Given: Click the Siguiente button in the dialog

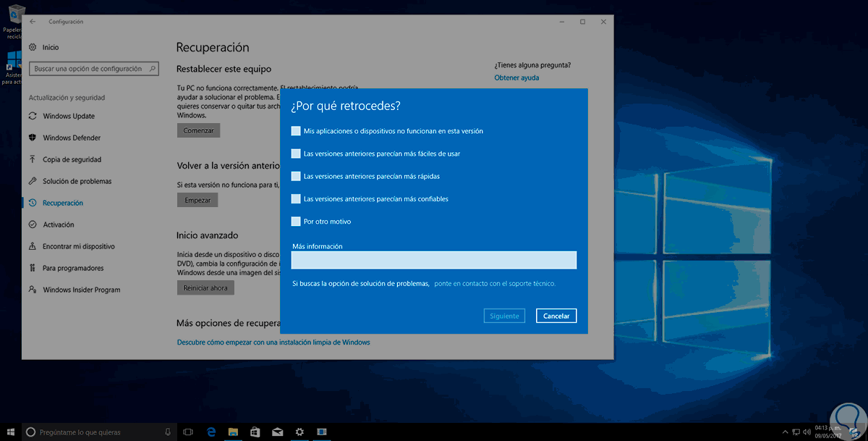Looking at the screenshot, I should tap(504, 316).
